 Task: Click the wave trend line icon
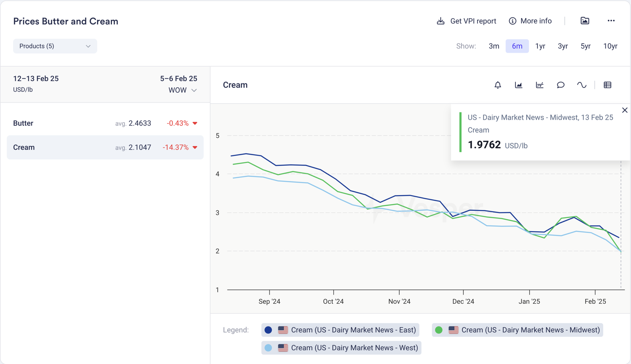click(582, 85)
